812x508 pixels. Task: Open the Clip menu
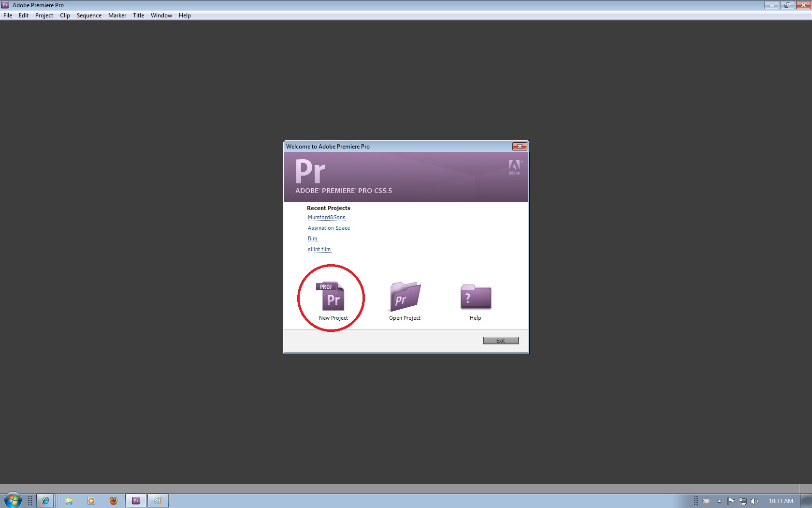[65, 15]
